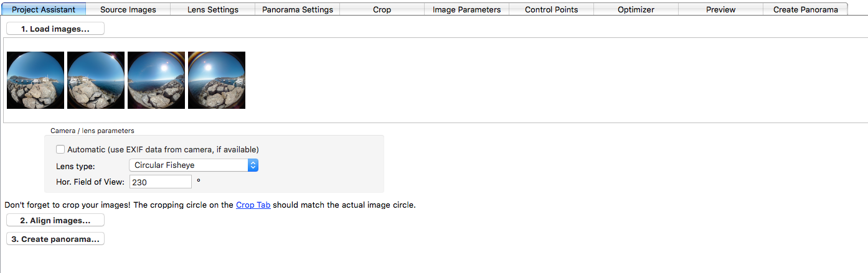Click the Create panorama button
The width and height of the screenshot is (868, 273).
tap(55, 239)
